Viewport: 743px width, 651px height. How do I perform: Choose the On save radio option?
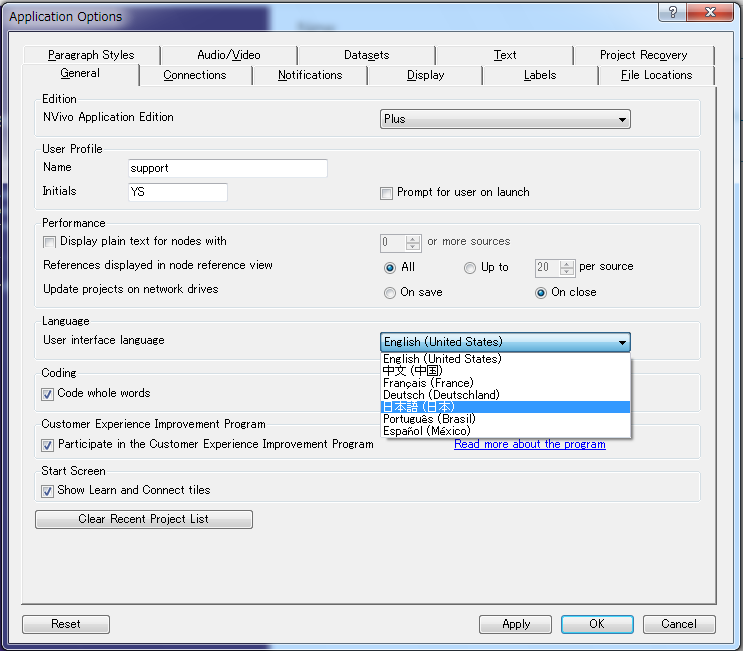tap(390, 293)
